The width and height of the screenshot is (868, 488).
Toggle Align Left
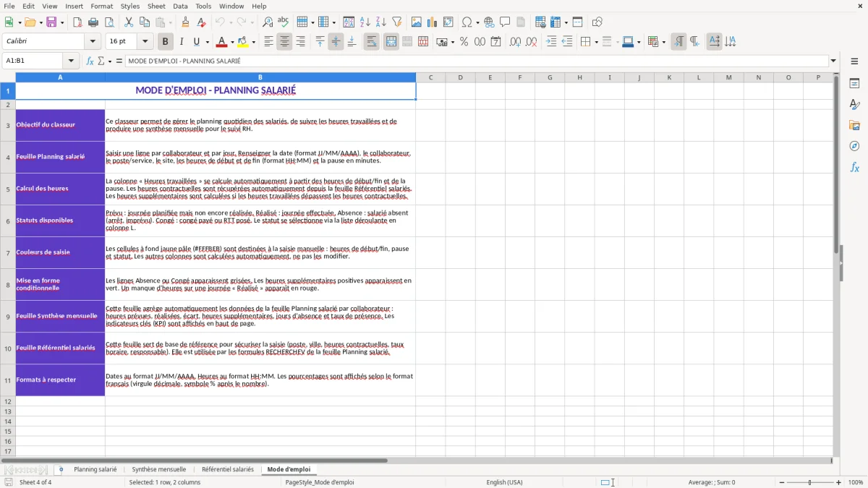[x=268, y=42]
